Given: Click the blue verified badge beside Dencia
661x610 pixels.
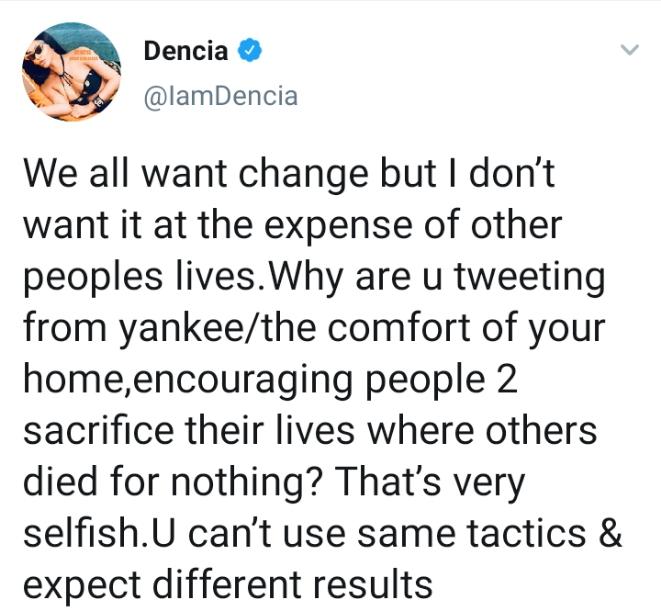Looking at the screenshot, I should (251, 50).
